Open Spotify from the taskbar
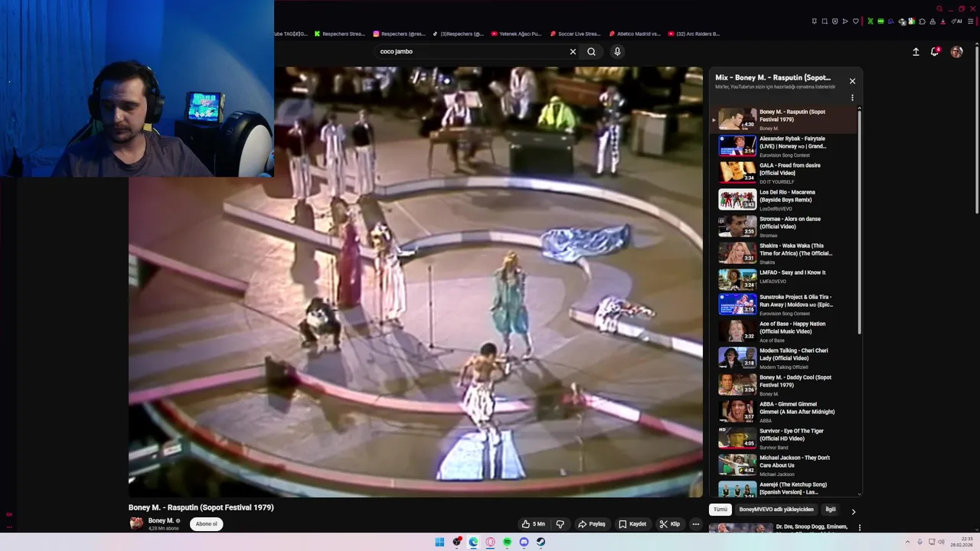Image resolution: width=980 pixels, height=551 pixels. click(507, 542)
